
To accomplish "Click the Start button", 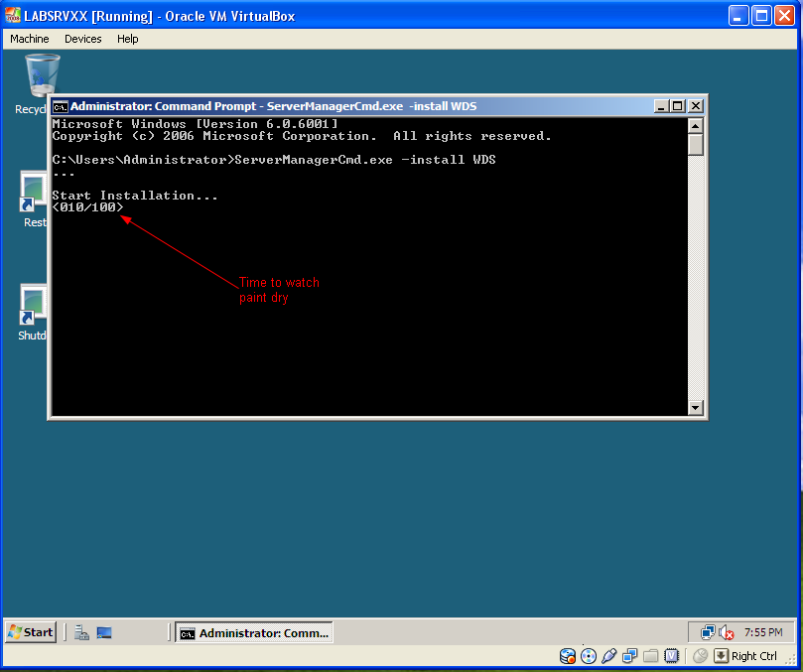I will 31,632.
